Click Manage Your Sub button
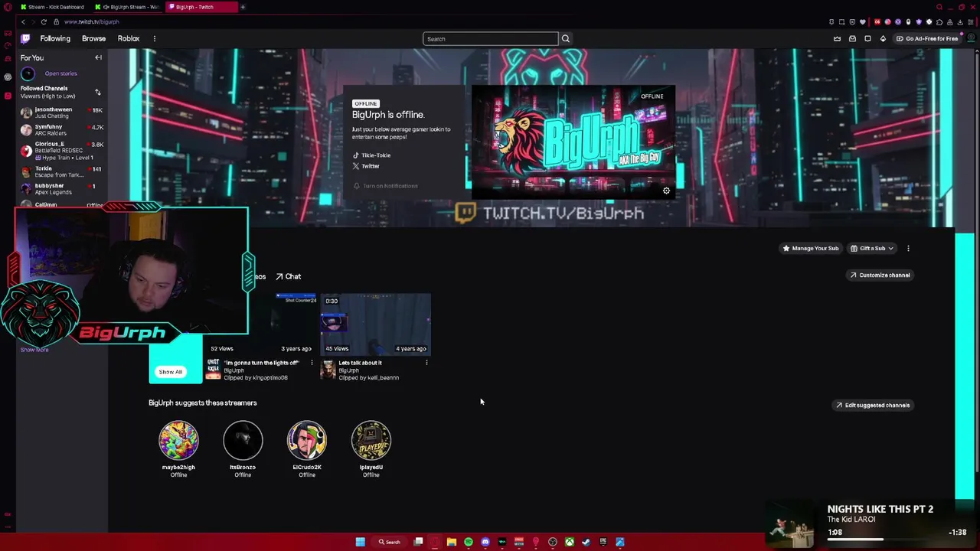Screen dimensions: 980x551 pyautogui.click(x=810, y=248)
